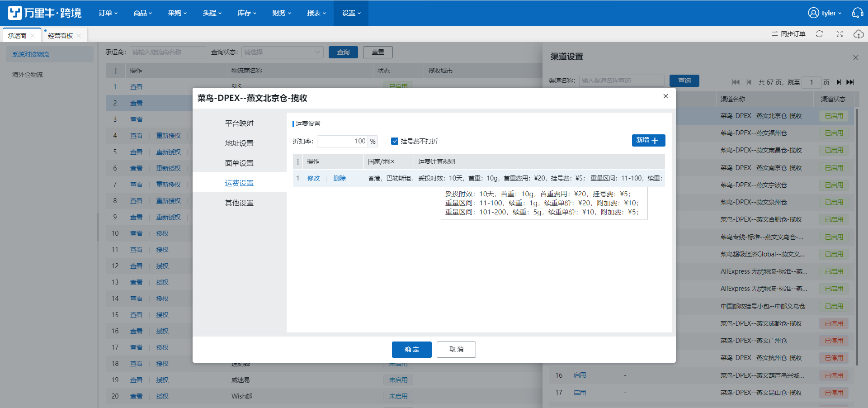Click 启用 link in channel row 17
Viewport: 868px width, 408px height.
[x=580, y=393]
